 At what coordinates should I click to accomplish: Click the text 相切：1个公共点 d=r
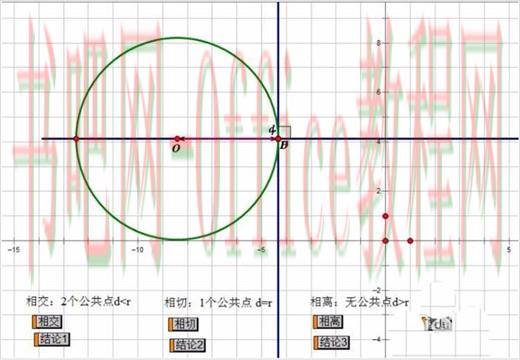tap(218, 303)
